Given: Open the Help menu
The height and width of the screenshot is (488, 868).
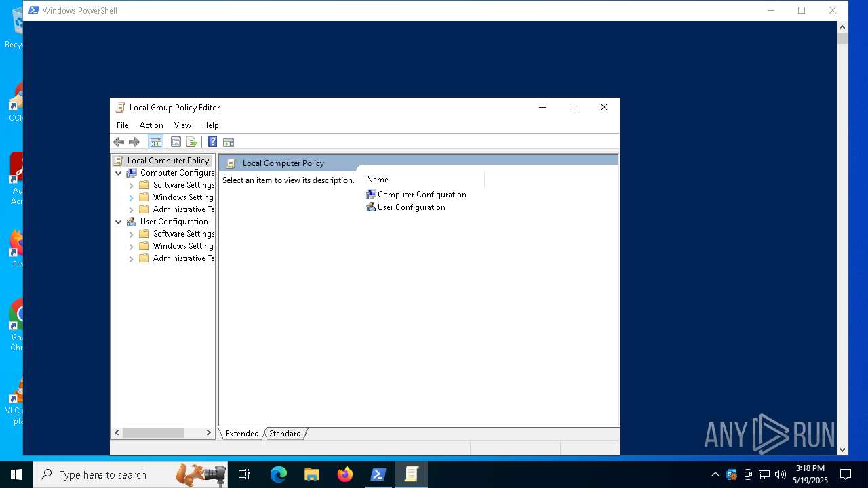Looking at the screenshot, I should [x=210, y=125].
